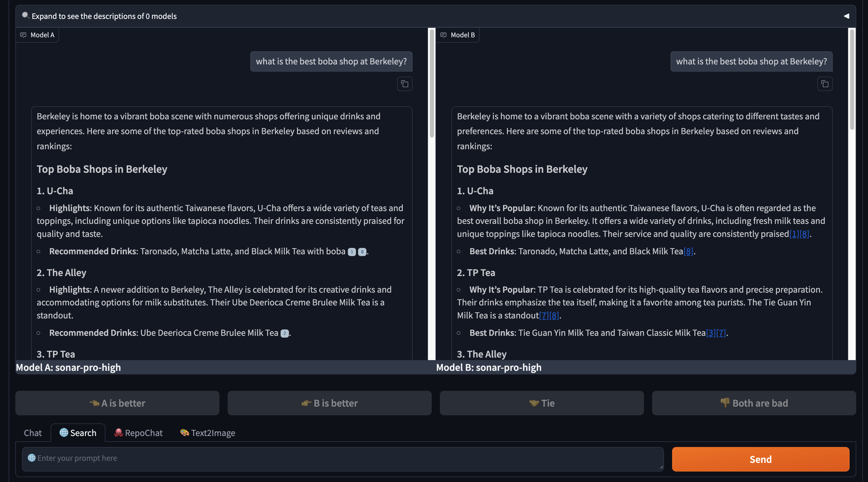Click Model B's chat bubble icon

[443, 35]
